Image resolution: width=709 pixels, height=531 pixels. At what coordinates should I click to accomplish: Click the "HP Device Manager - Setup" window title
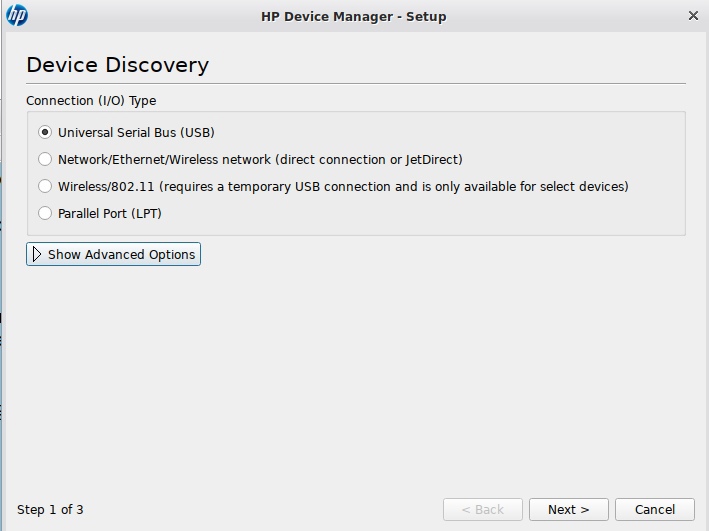353,16
